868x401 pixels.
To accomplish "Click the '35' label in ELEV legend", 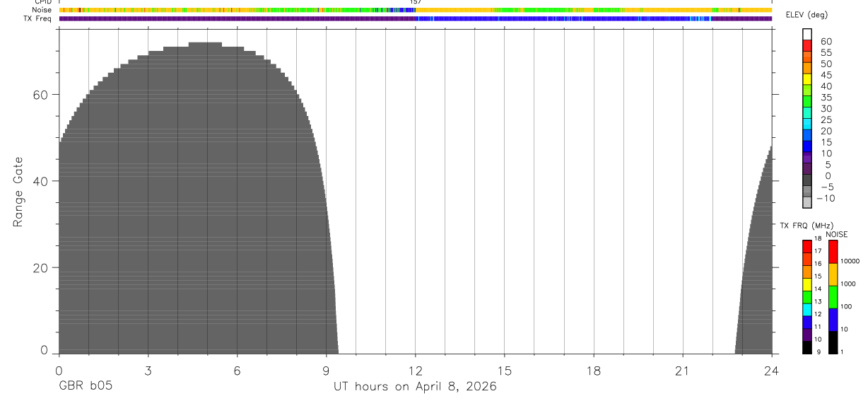I will (826, 97).
